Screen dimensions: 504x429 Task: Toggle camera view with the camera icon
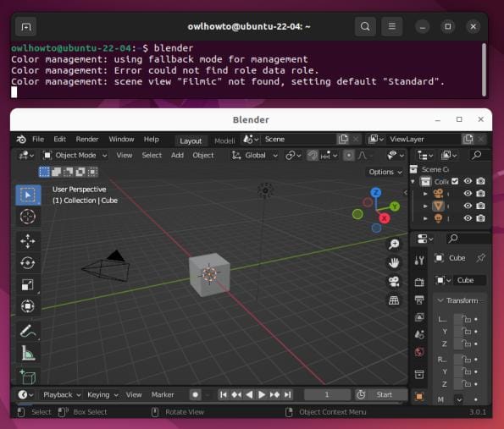[394, 282]
